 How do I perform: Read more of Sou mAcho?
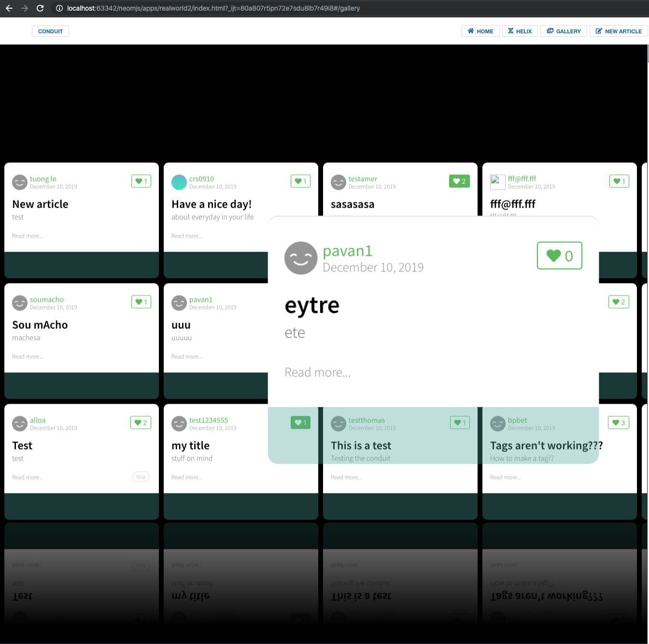(28, 356)
